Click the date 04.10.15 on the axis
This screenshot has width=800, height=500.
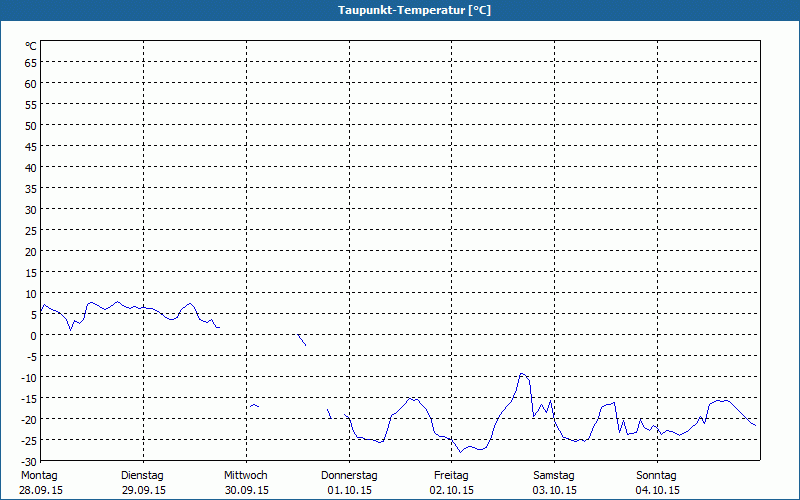click(x=658, y=490)
